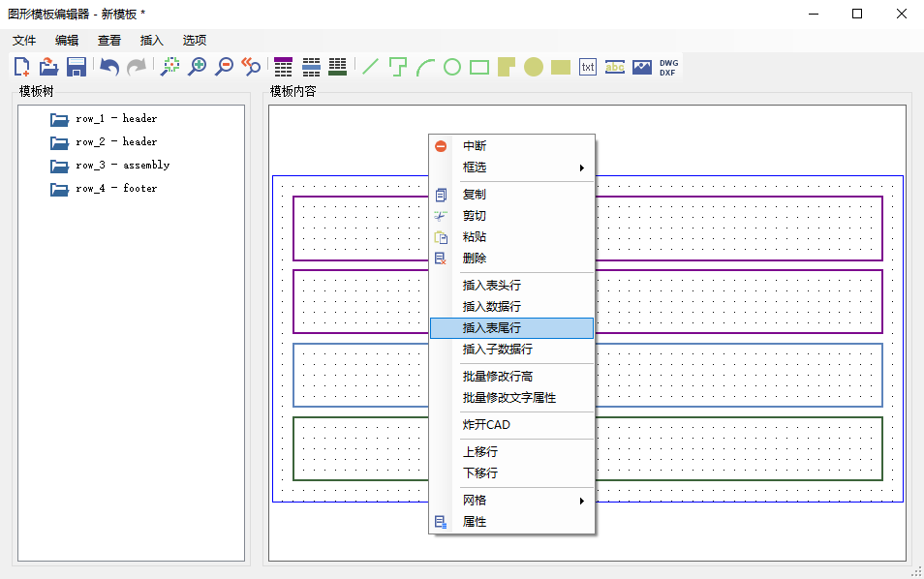Choose 剪切 from the context menu
Screen dimensions: 924x579
(x=511, y=216)
